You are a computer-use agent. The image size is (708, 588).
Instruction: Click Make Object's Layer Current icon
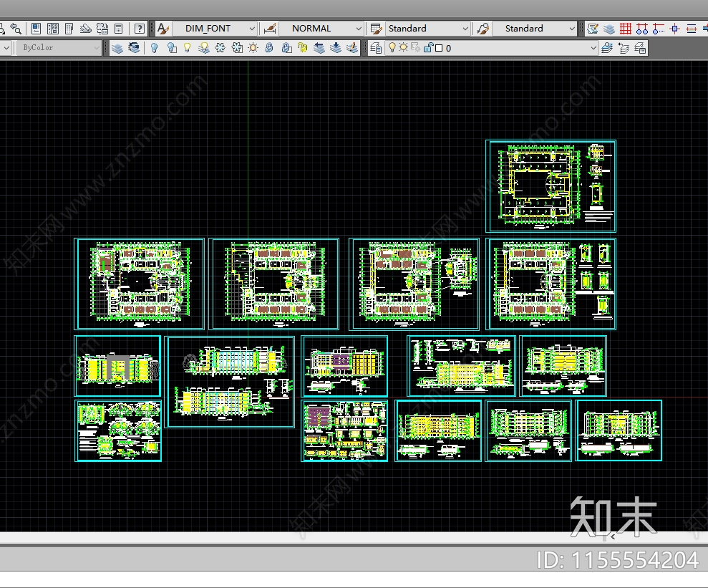tap(607, 48)
